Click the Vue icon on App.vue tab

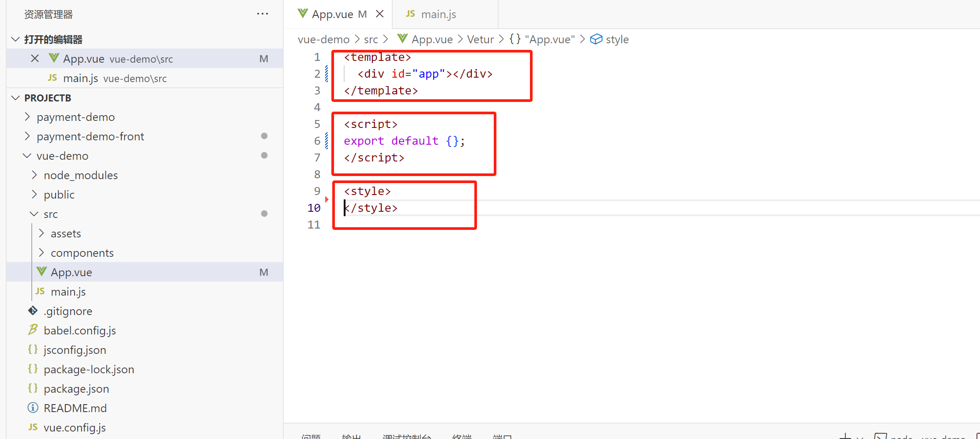[x=303, y=13]
